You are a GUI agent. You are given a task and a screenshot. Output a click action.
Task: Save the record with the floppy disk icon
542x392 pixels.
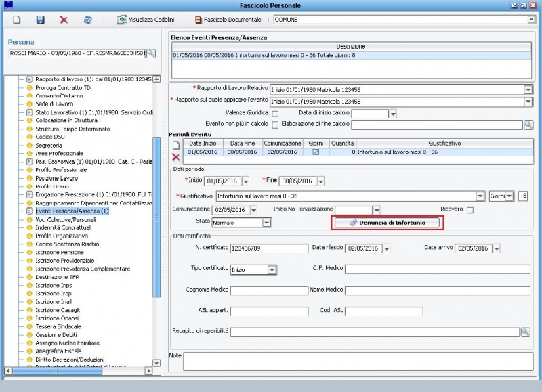coord(40,20)
